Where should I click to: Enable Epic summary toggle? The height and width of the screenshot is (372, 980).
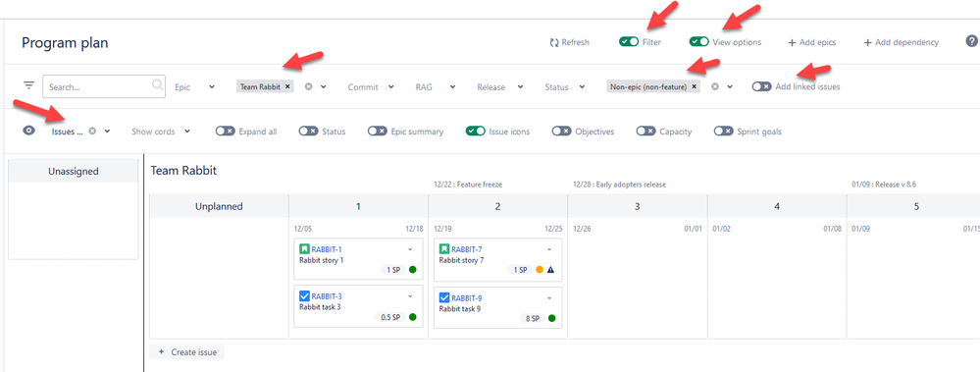pyautogui.click(x=377, y=132)
